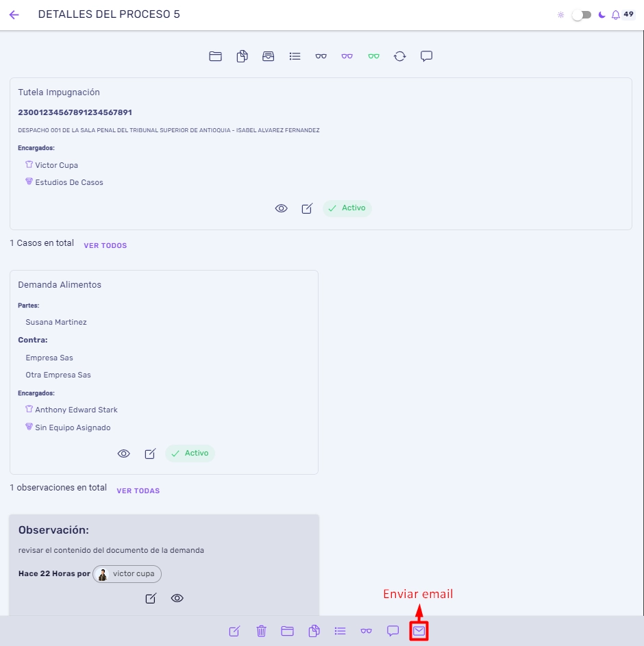Click the Demanda Alimentos title

pos(60,285)
